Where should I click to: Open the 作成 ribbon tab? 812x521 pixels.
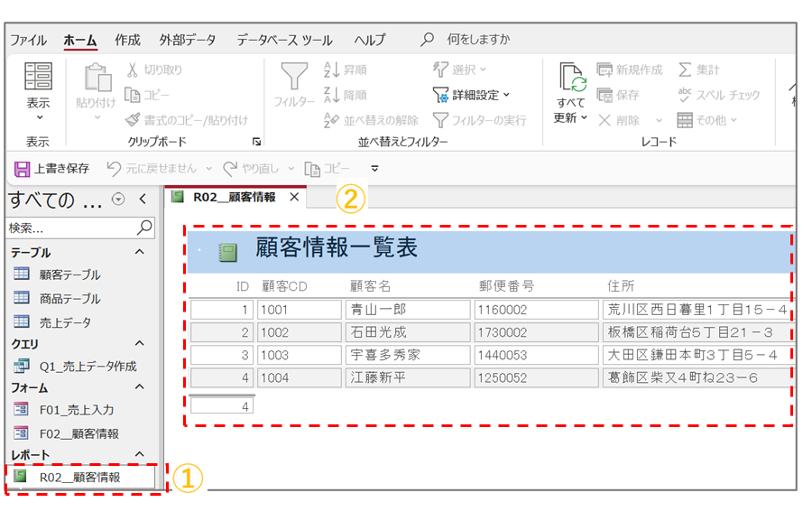tap(127, 40)
